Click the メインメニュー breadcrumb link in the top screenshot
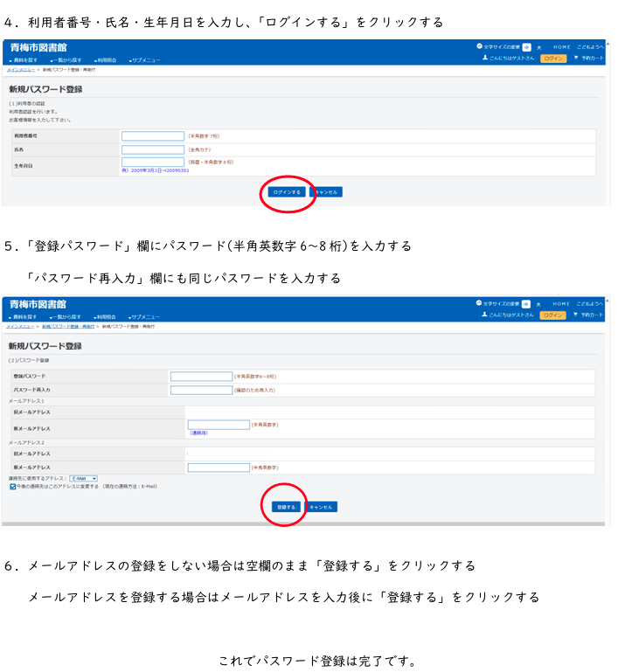 pyautogui.click(x=21, y=68)
